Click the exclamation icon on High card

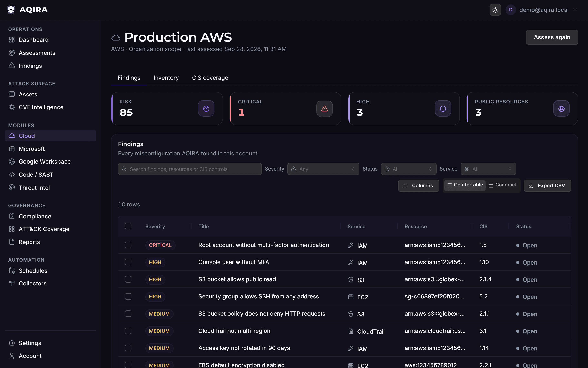click(x=443, y=109)
